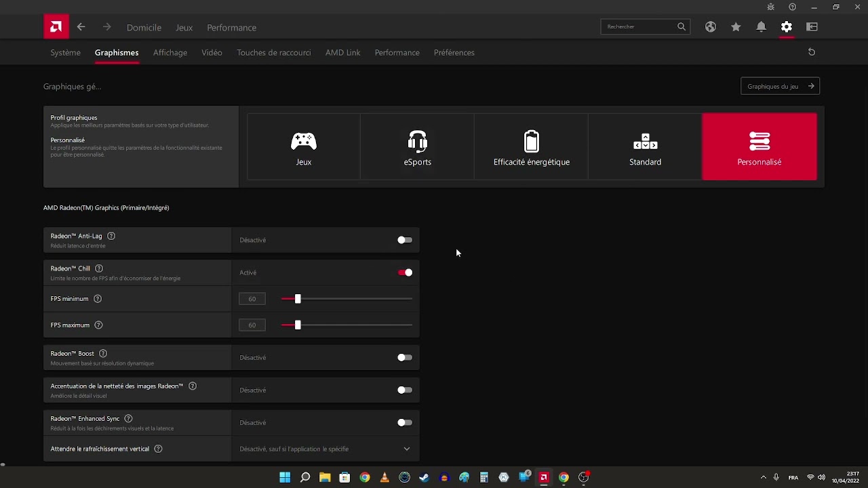
Task: Go forward with the right arrow
Action: (x=106, y=27)
